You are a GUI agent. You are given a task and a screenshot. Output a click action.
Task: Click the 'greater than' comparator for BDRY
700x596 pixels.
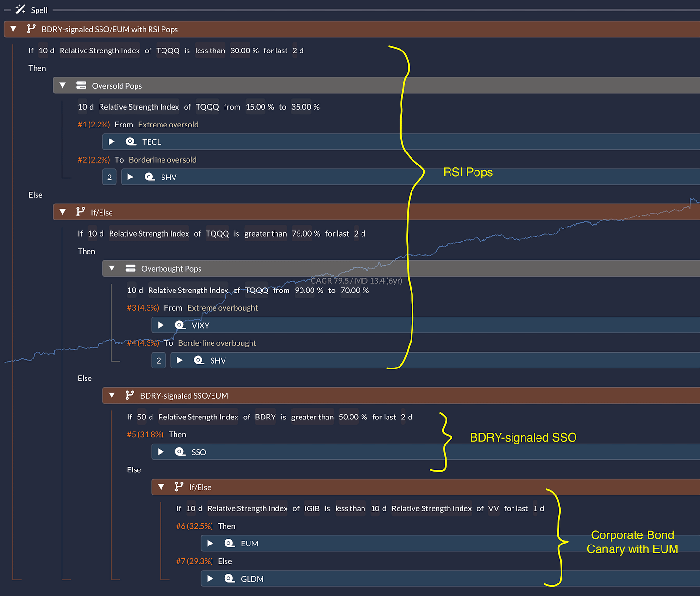click(312, 417)
